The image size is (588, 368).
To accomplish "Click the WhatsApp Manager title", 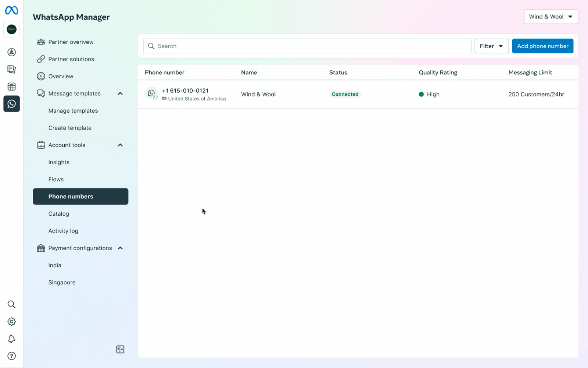I will [x=71, y=17].
